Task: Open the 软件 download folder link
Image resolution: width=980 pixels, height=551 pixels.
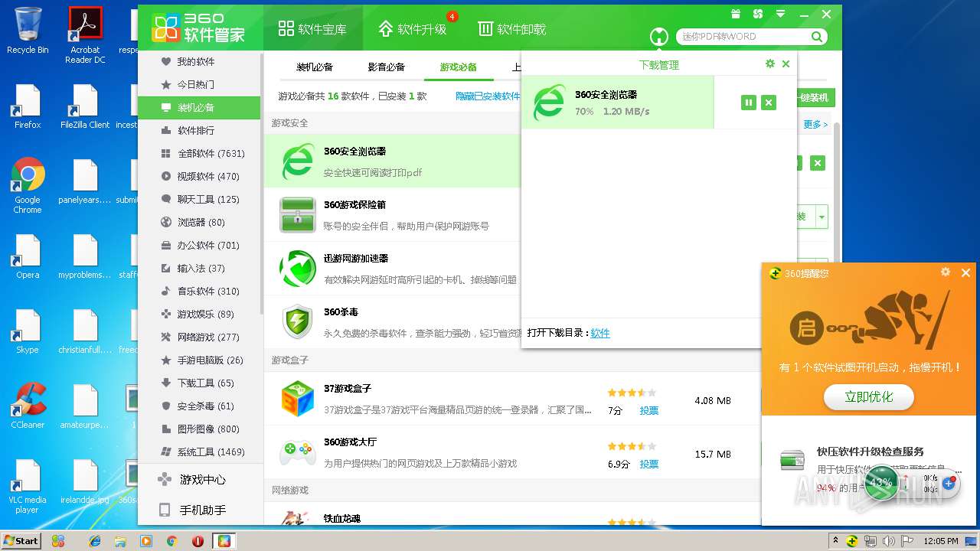Action: click(x=600, y=333)
